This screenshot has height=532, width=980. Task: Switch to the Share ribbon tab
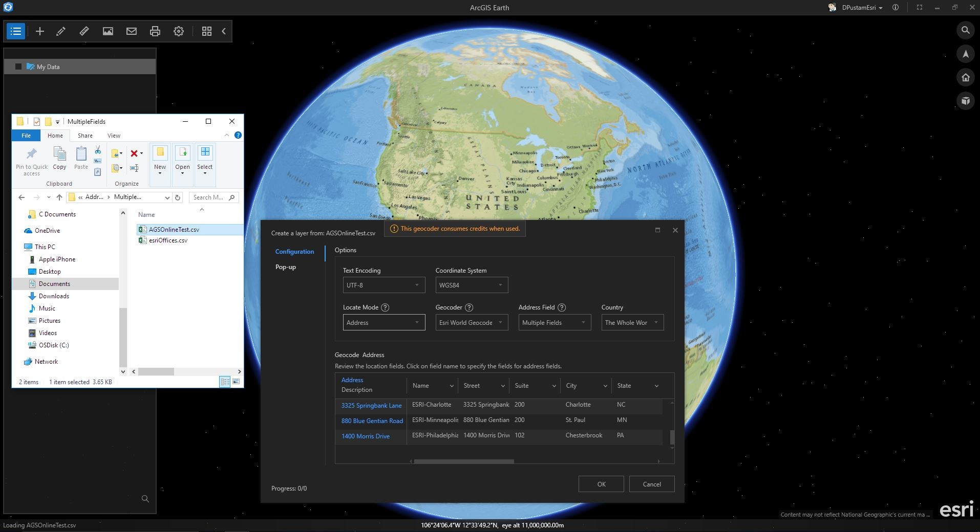pyautogui.click(x=85, y=136)
